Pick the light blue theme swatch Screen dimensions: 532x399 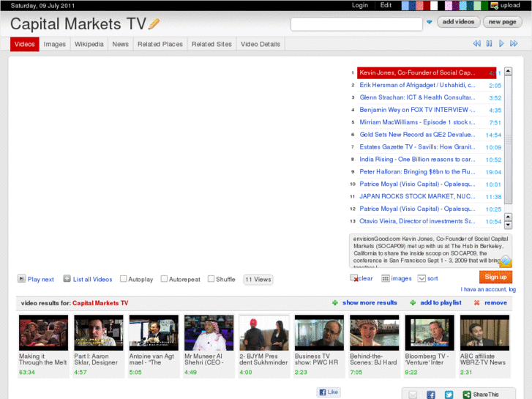(x=405, y=5)
